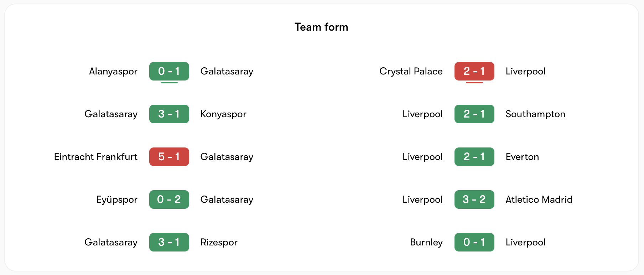644x275 pixels.
Task: Click the red 2 - 1 Crystal Palace score
Action: point(474,71)
